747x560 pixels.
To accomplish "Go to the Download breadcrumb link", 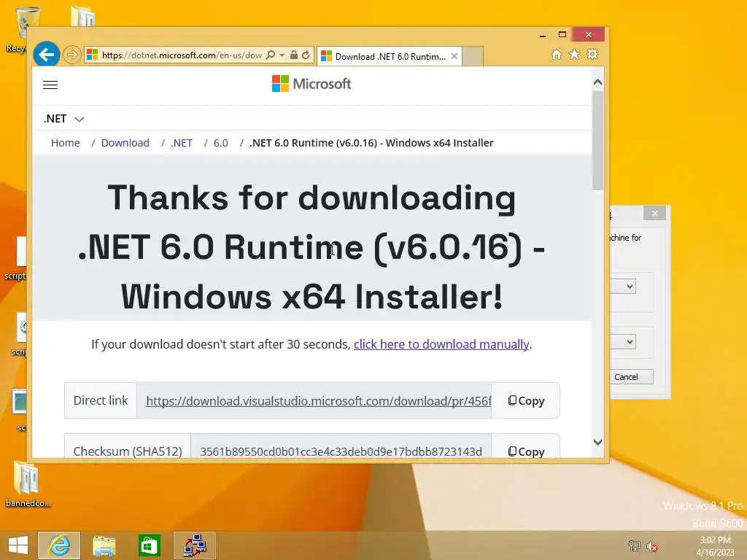I will click(x=125, y=143).
